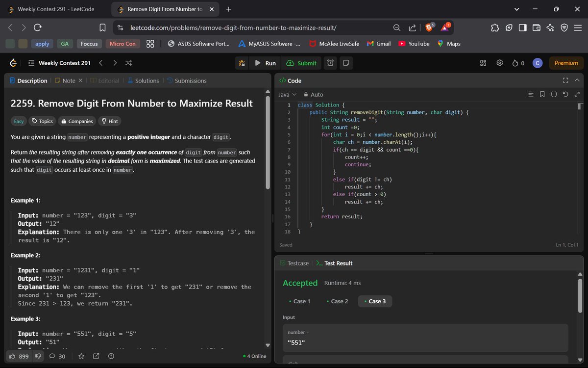Reset code to default with undo icon

[565, 94]
